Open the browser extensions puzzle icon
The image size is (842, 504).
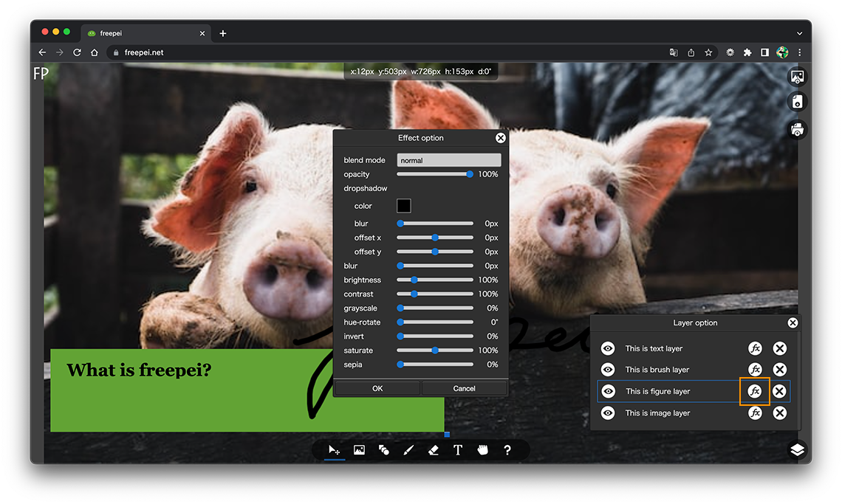click(747, 52)
